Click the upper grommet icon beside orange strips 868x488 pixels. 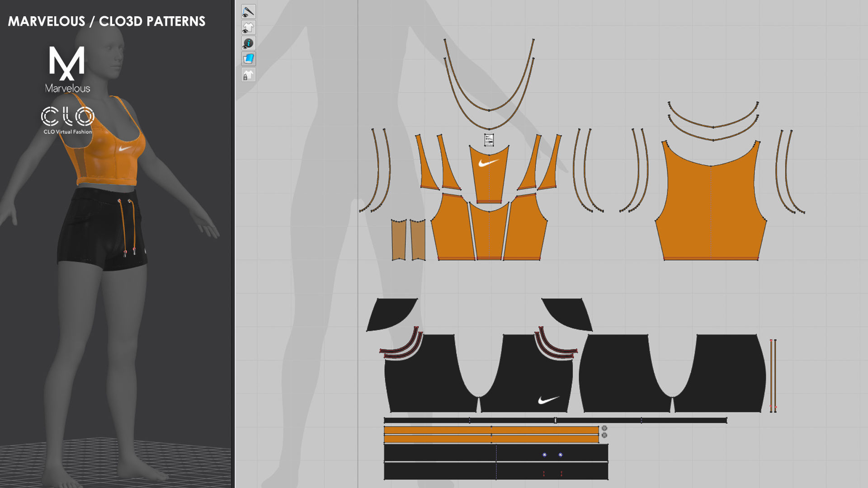[x=604, y=428]
